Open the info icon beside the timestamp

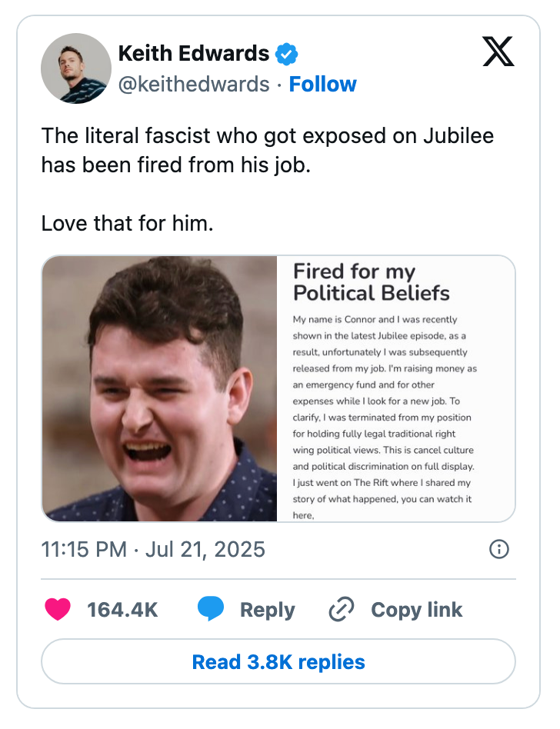499,549
